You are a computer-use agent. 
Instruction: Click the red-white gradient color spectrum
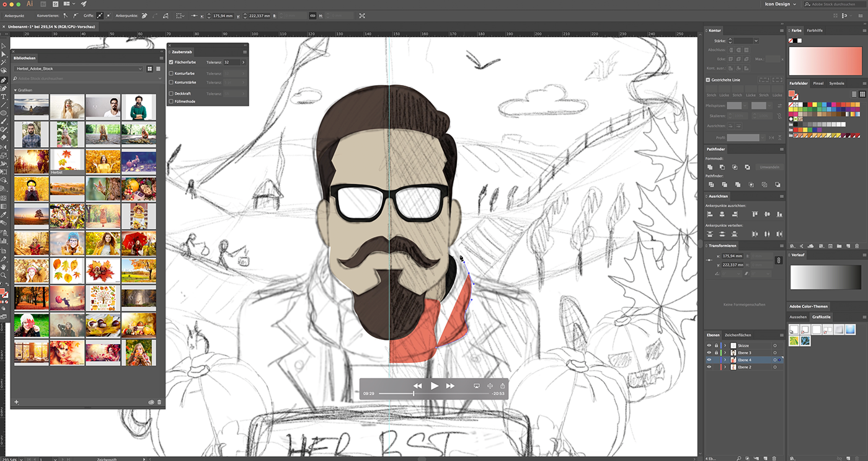point(825,61)
